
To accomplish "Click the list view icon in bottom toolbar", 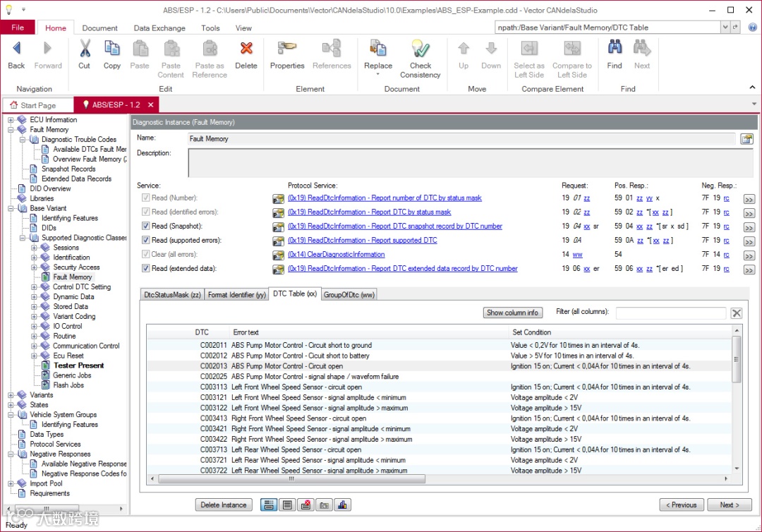I will click(x=286, y=505).
